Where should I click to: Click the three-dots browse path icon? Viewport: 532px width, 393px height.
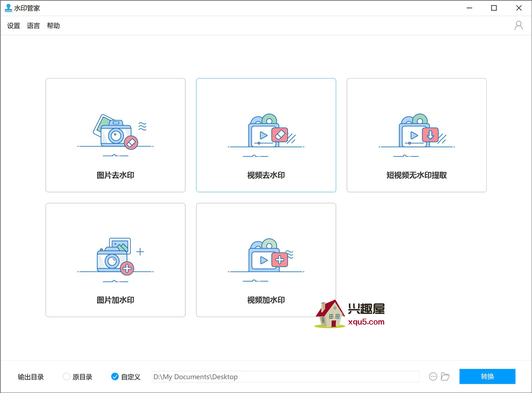click(433, 377)
